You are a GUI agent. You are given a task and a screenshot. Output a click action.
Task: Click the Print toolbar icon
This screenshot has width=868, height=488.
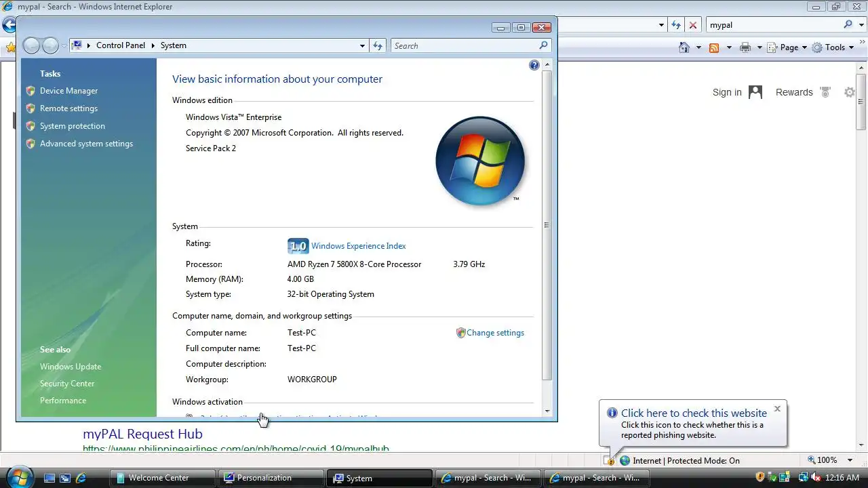point(745,47)
